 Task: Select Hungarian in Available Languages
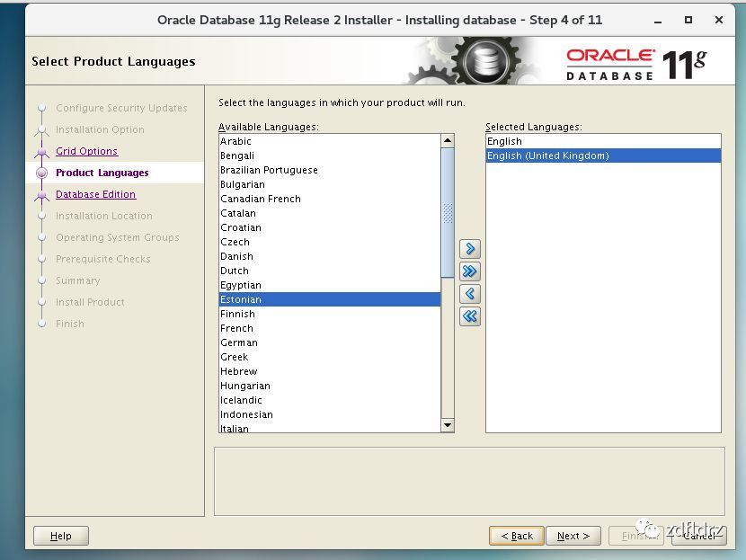(x=330, y=386)
